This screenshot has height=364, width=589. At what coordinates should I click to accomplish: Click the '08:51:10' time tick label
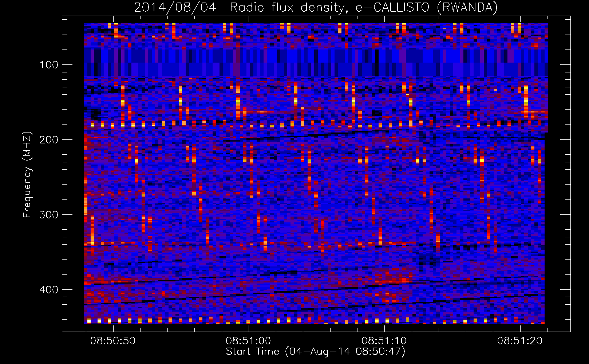tap(384, 341)
